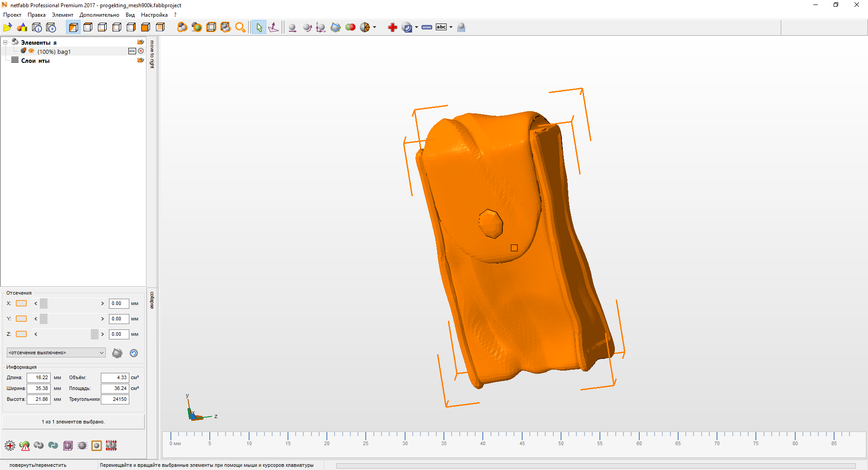868x470 pixels.
Task: Open the abc text label dropdown arrow
Action: [451, 28]
